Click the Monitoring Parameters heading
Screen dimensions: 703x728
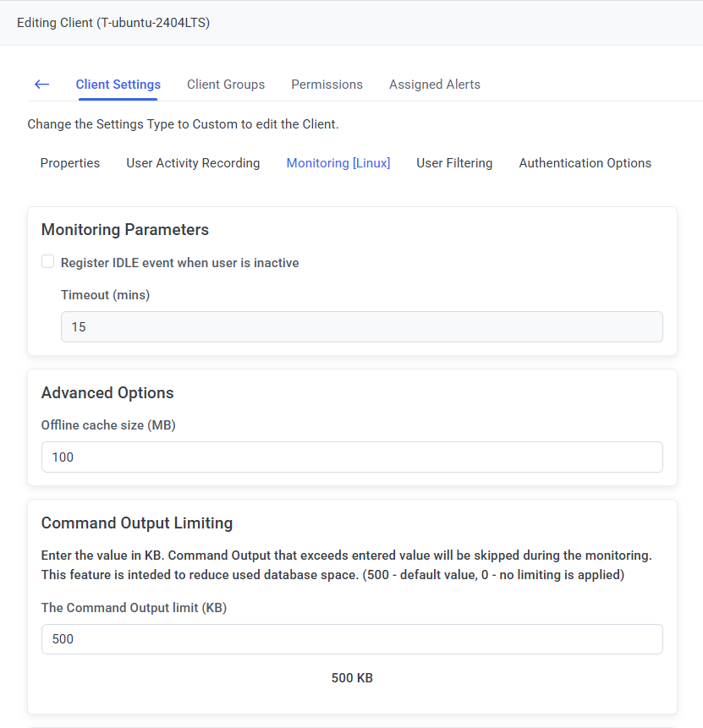[125, 230]
